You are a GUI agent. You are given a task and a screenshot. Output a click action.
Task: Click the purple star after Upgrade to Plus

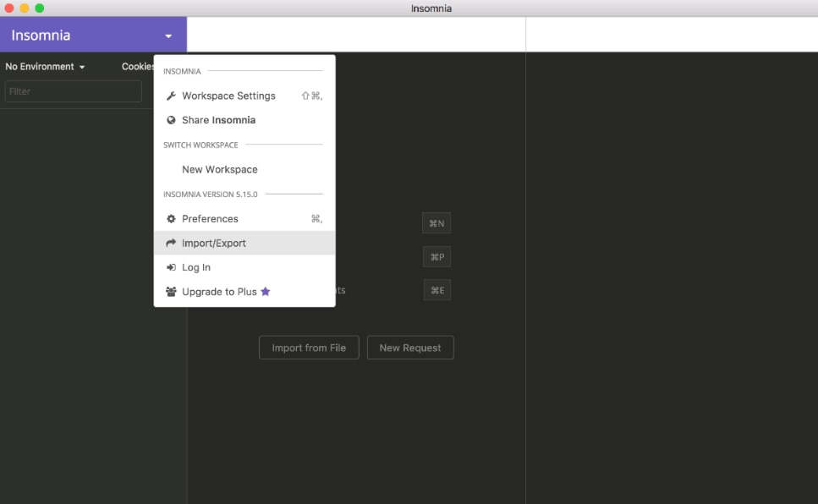coord(266,292)
